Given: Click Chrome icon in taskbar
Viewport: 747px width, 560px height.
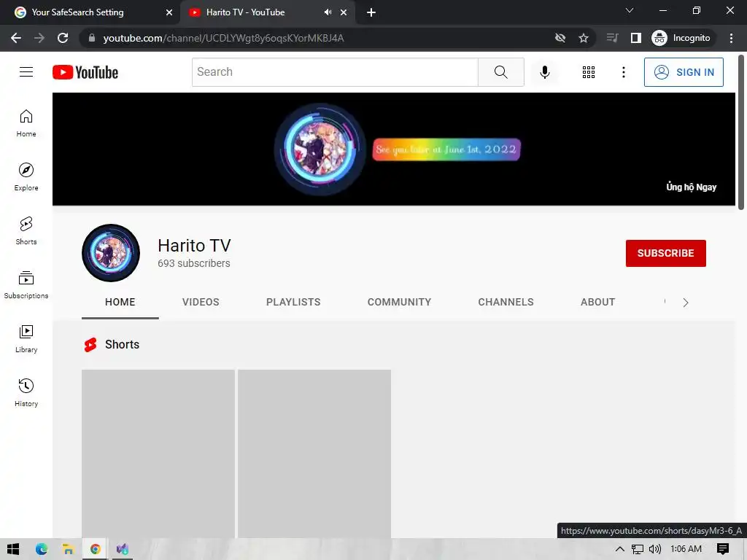Looking at the screenshot, I should pyautogui.click(x=96, y=549).
